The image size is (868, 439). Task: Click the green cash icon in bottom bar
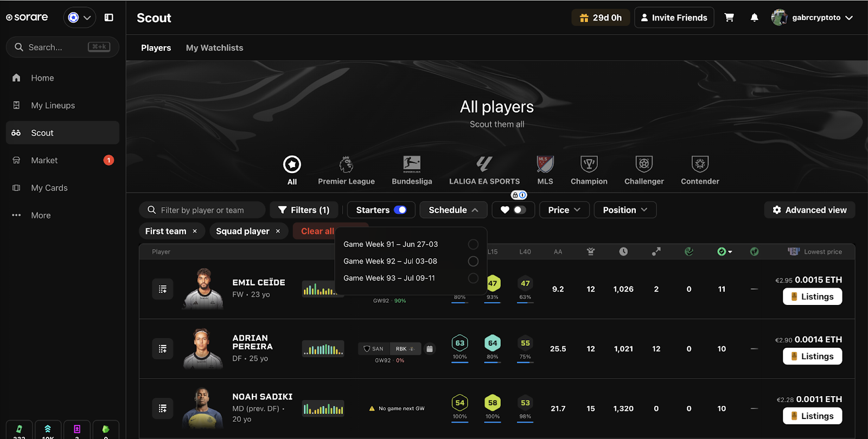tap(20, 429)
